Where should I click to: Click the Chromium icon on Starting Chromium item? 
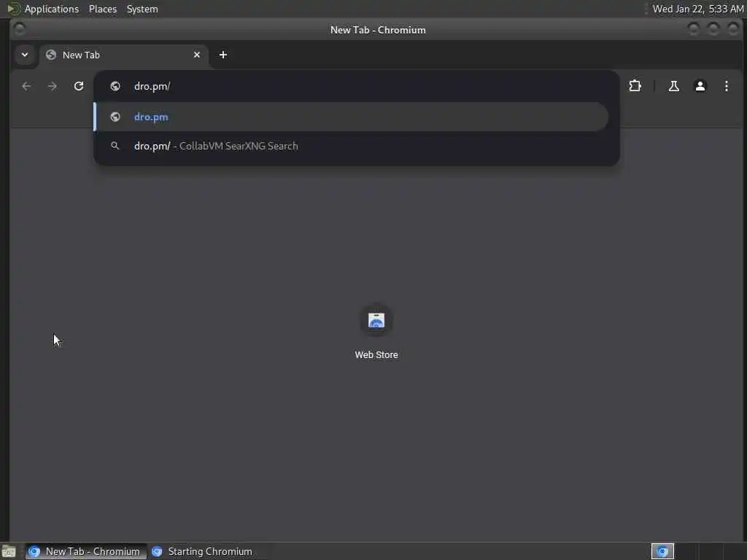[157, 551]
